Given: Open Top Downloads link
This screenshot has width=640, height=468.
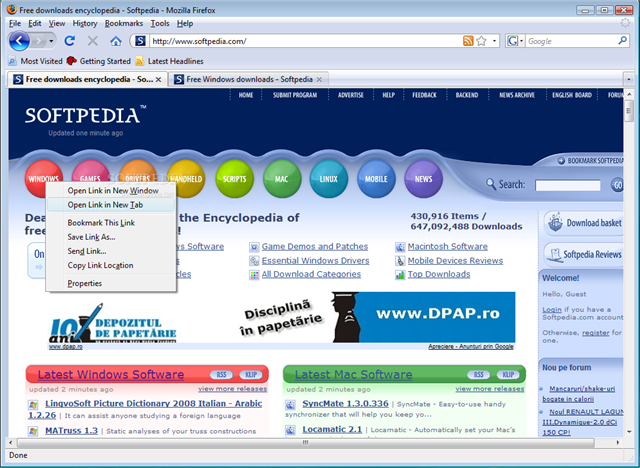Looking at the screenshot, I should [x=439, y=274].
